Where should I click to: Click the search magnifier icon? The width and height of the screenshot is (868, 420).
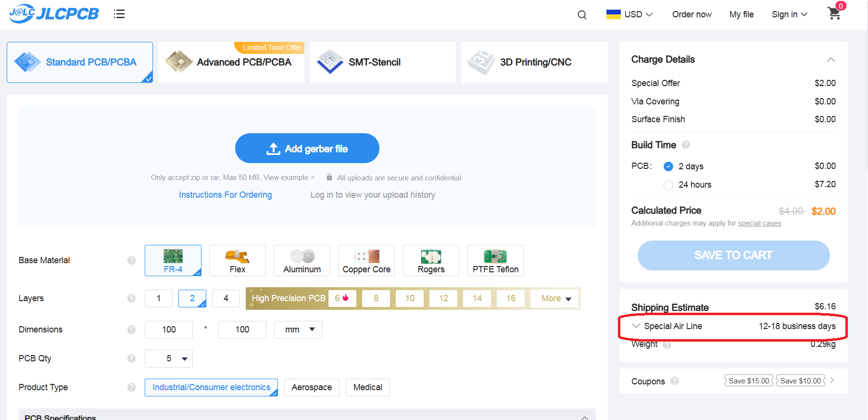click(x=582, y=15)
